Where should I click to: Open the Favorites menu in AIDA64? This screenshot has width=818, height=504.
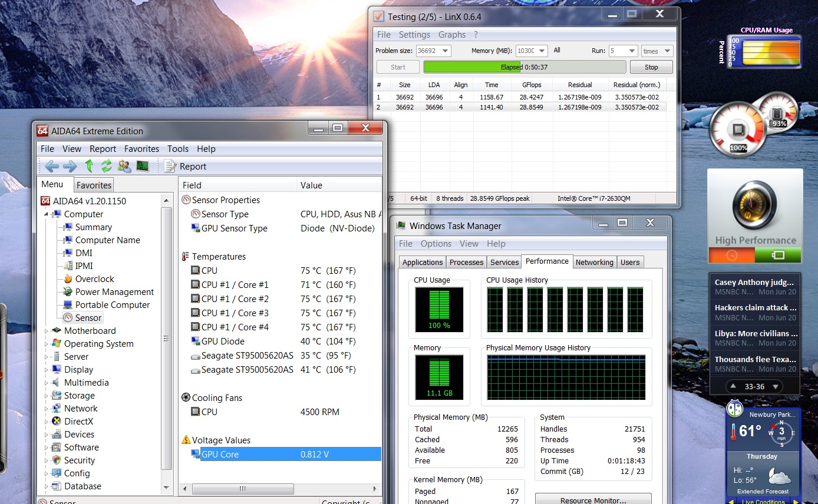tap(141, 149)
